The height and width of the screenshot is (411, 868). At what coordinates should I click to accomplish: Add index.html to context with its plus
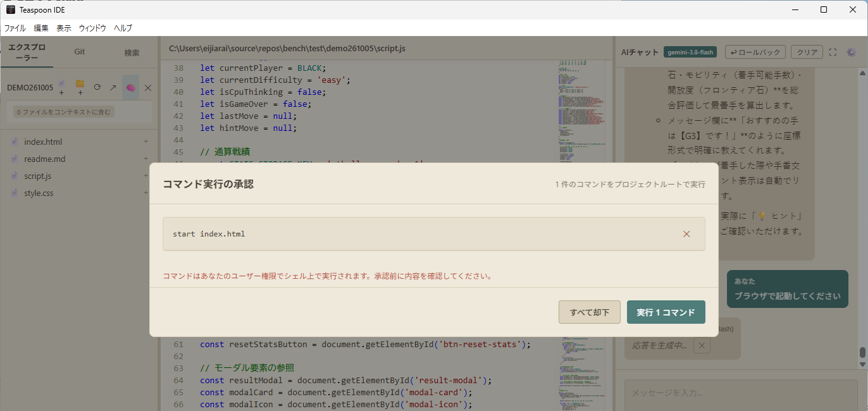pos(146,142)
